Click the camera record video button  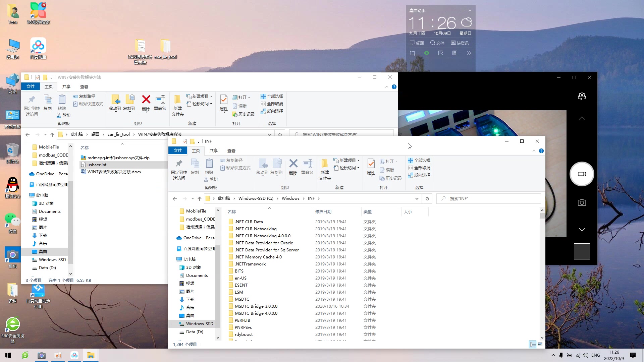pyautogui.click(x=582, y=174)
